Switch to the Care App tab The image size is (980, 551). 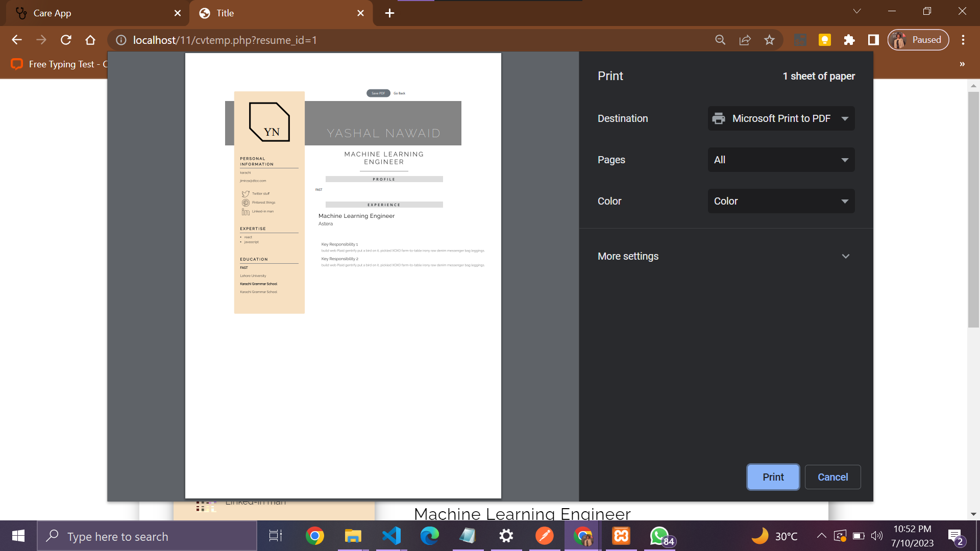click(x=77, y=13)
